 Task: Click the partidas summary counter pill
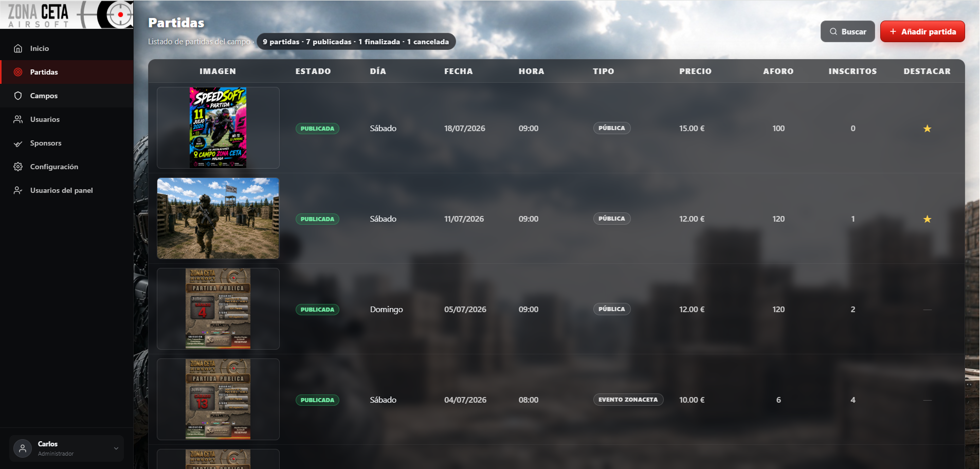[x=356, y=42]
